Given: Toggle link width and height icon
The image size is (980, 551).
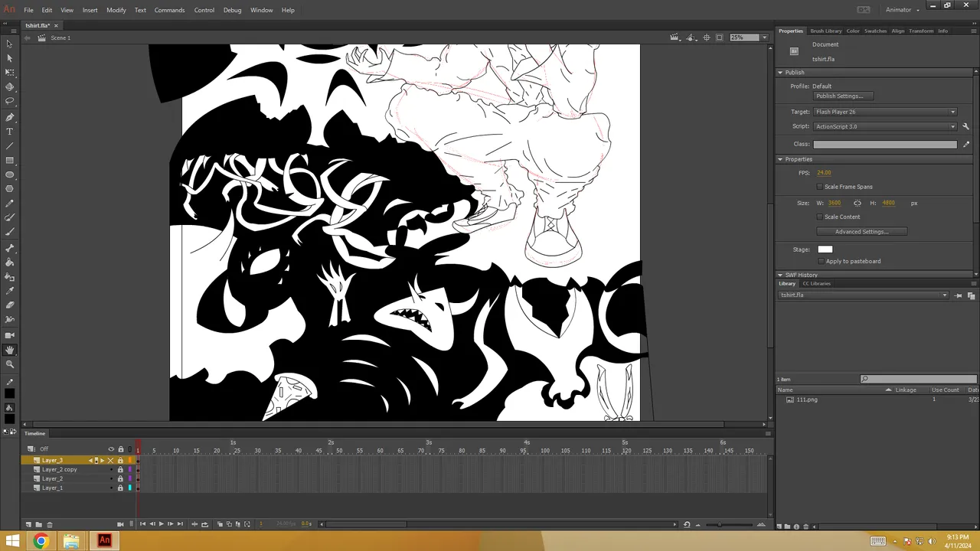Looking at the screenshot, I should pyautogui.click(x=857, y=203).
